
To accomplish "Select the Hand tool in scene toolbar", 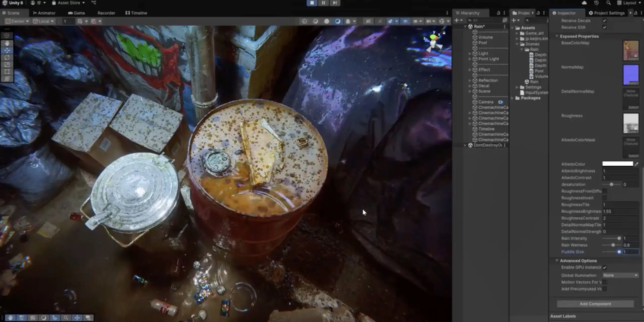I will [7, 43].
